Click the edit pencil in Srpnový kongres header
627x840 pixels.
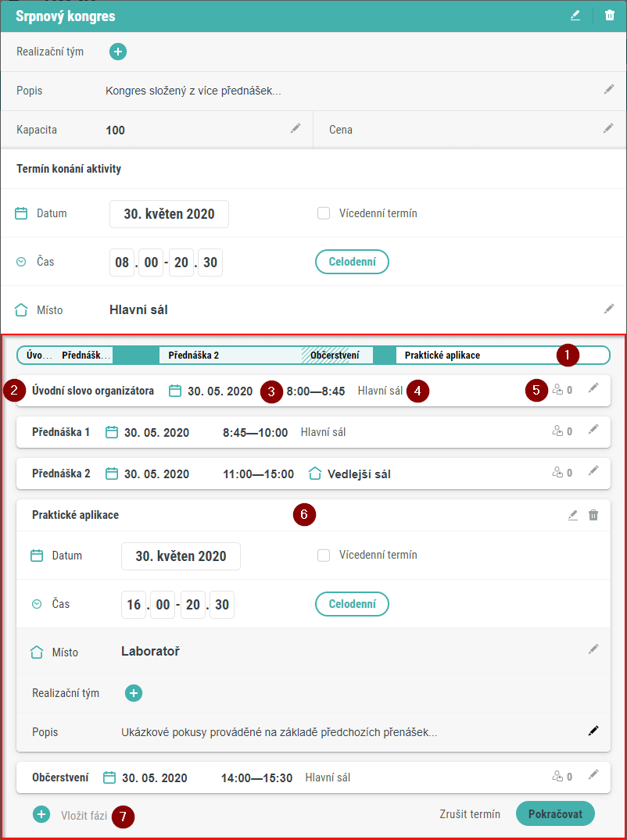point(575,15)
